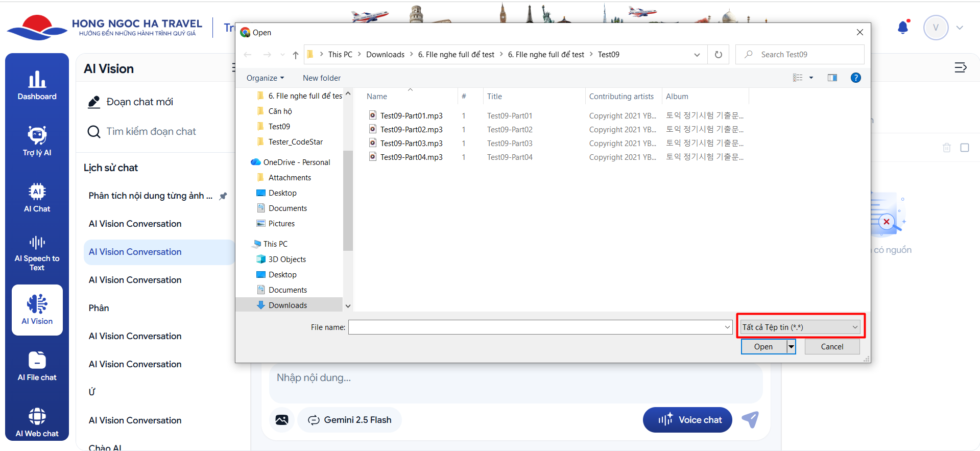Click New folder in the dialog toolbar
The width and height of the screenshot is (980, 451).
(321, 78)
